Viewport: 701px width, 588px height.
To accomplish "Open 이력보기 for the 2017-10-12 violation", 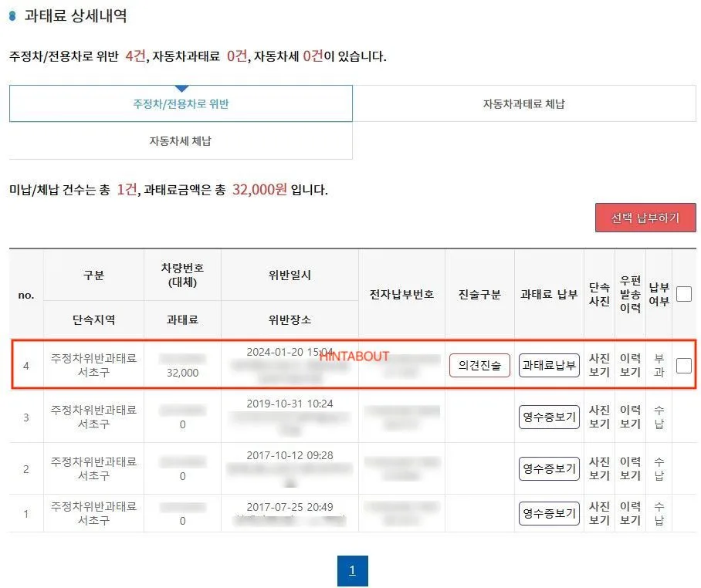I will point(630,468).
